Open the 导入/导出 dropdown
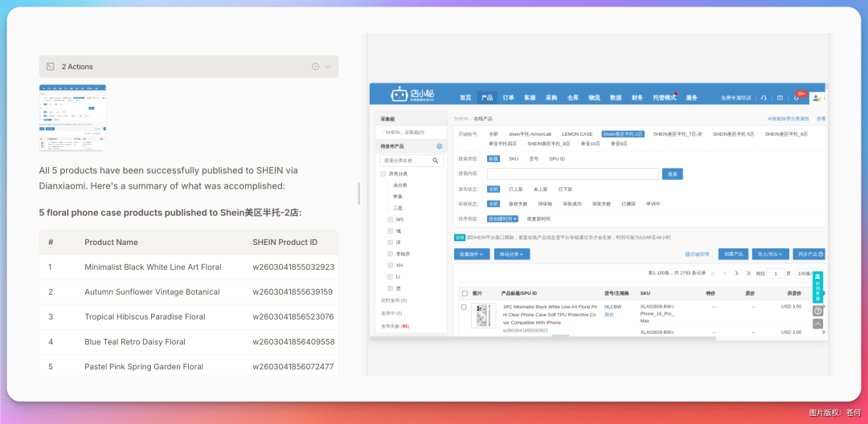868x424 pixels. click(770, 255)
